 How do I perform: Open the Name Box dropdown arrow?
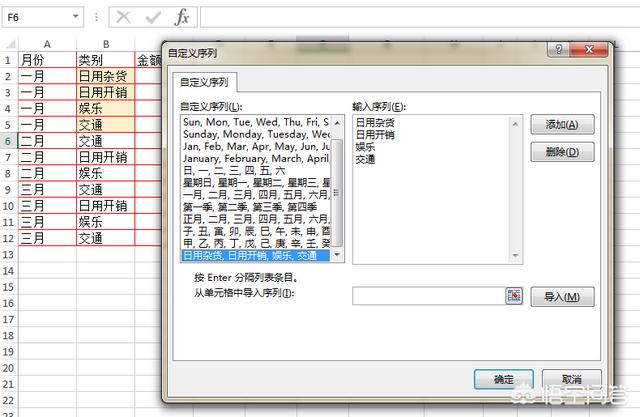[x=76, y=17]
